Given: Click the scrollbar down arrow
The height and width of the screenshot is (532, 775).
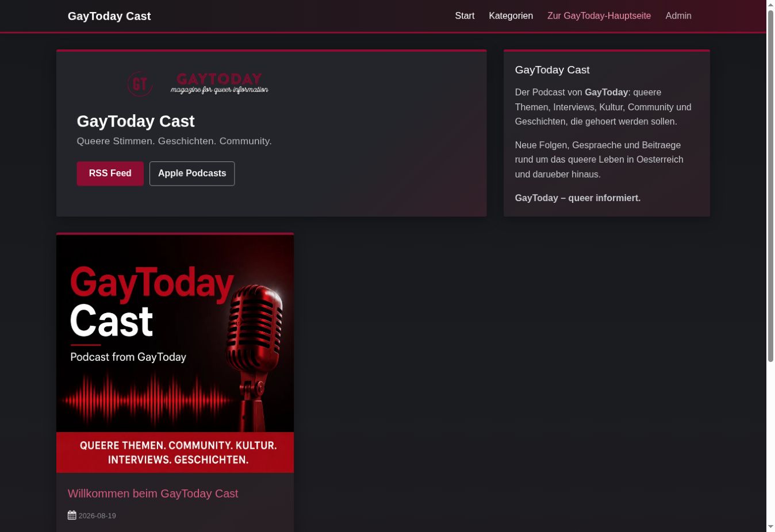Looking at the screenshot, I should pyautogui.click(x=771, y=527).
